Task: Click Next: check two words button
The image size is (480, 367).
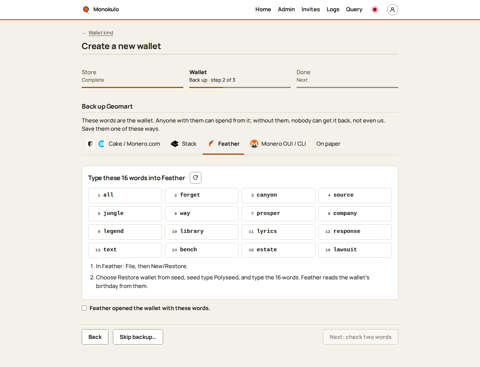Action: coord(360,337)
